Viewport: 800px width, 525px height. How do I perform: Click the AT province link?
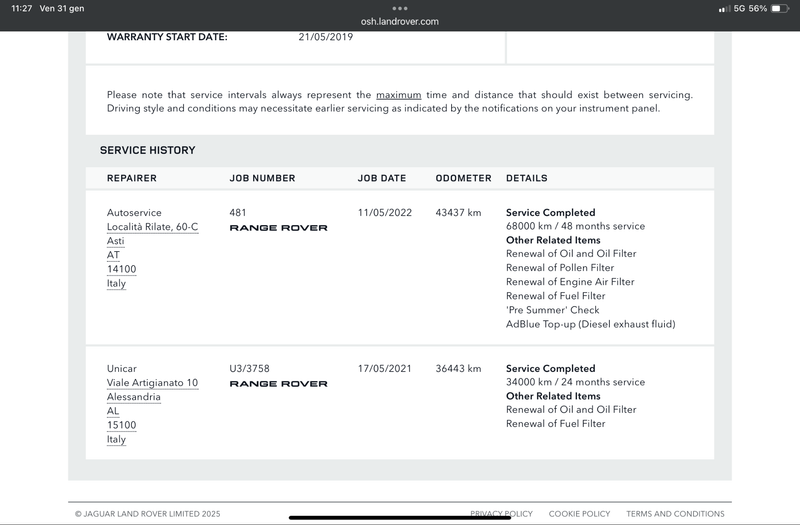point(113,255)
